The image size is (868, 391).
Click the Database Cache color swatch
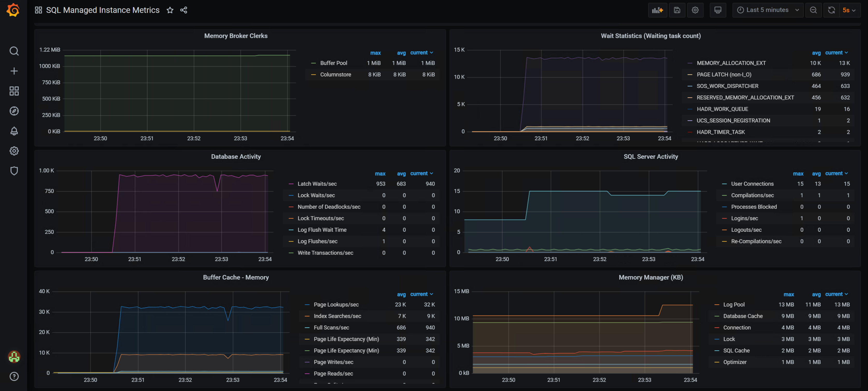[x=716, y=316]
